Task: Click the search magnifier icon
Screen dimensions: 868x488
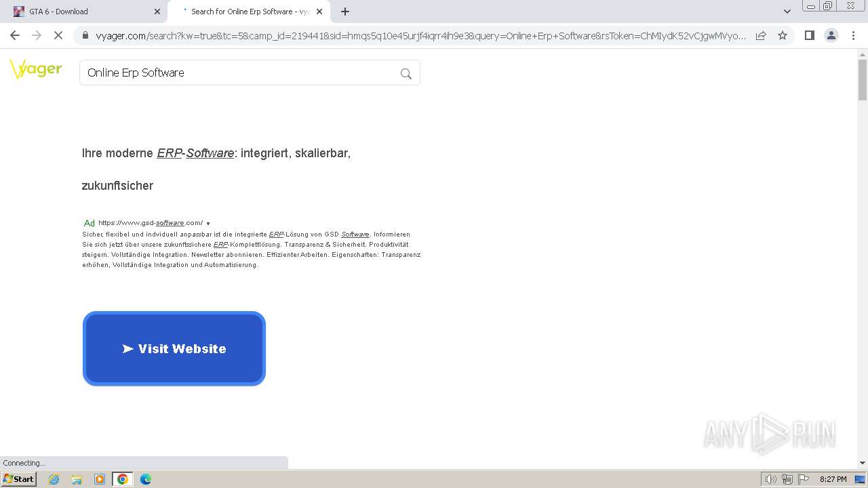Action: click(x=406, y=74)
